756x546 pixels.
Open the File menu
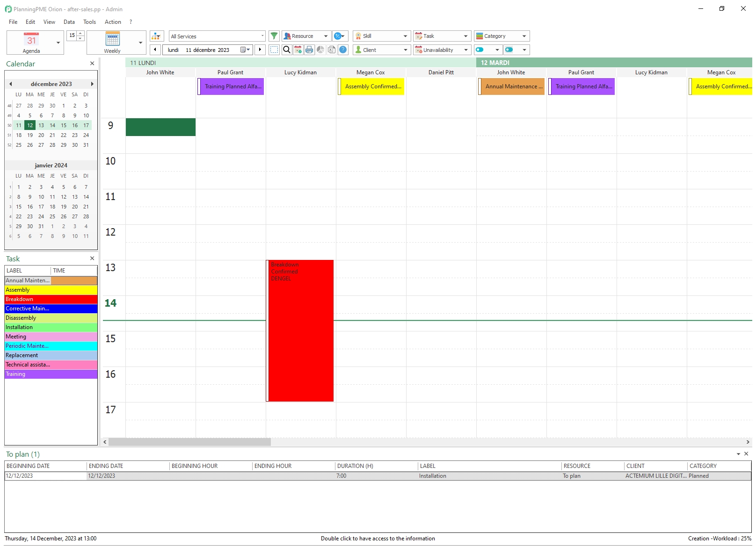tap(13, 22)
